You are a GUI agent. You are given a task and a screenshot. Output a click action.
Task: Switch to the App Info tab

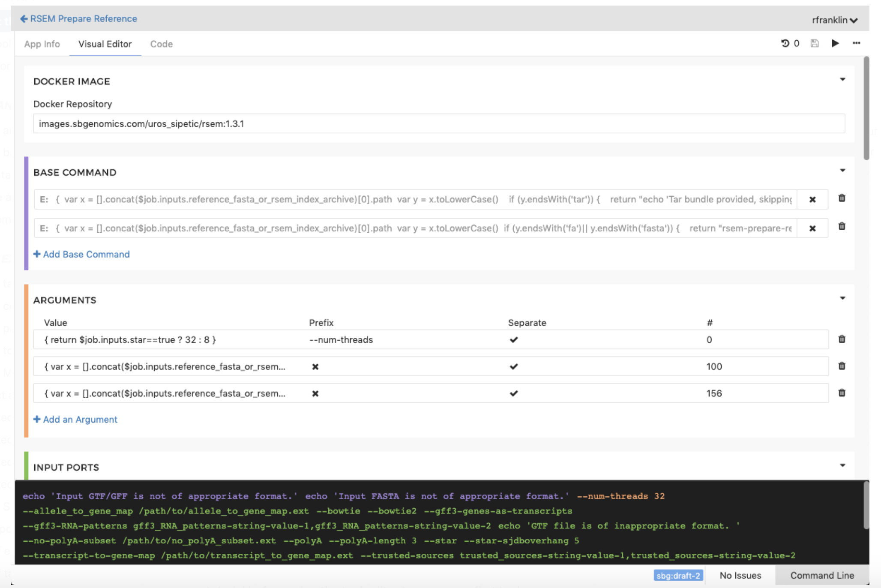pos(42,44)
